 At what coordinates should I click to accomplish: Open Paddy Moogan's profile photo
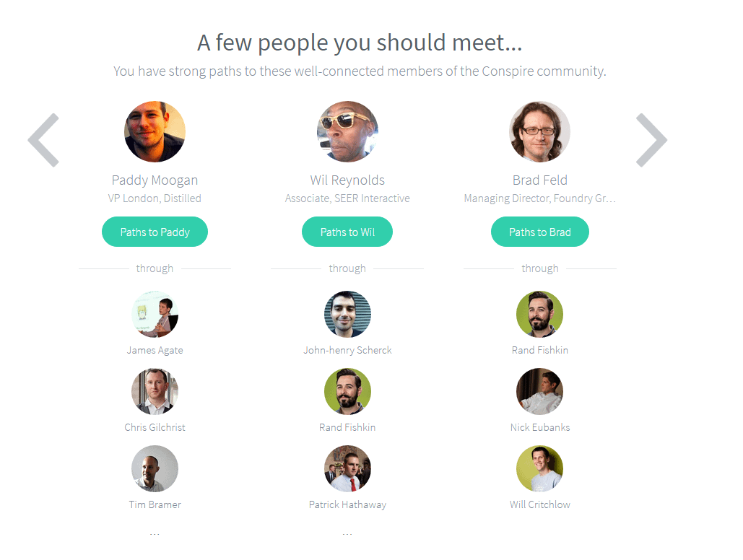coord(155,131)
